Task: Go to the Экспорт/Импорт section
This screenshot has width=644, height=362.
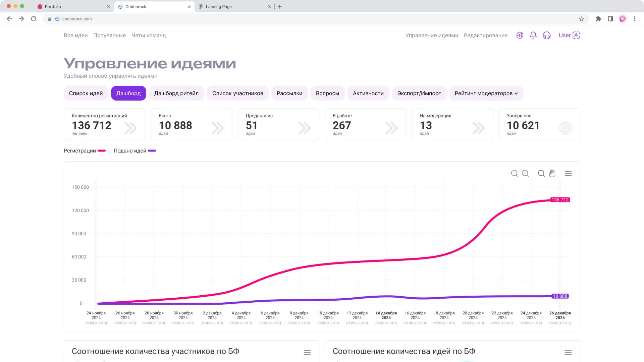Action: (x=419, y=93)
